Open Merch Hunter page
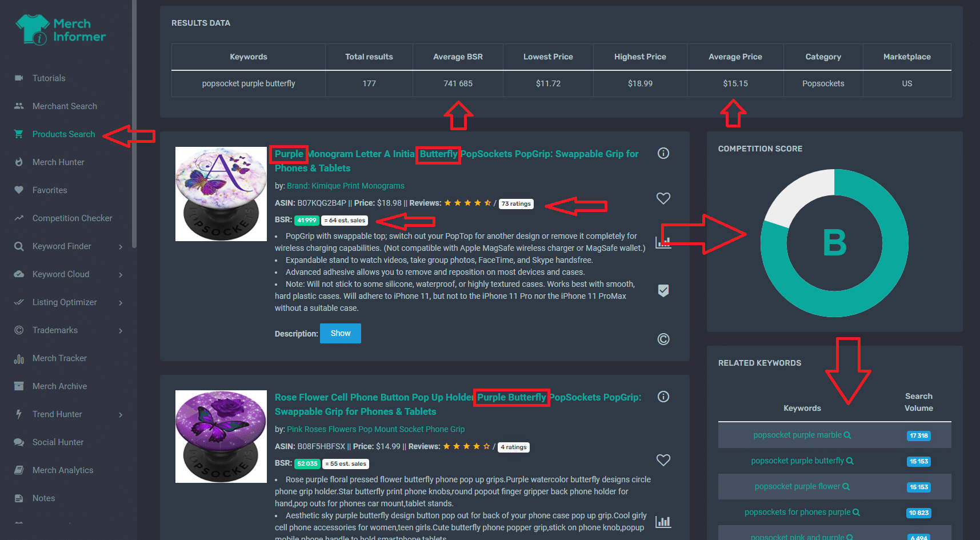Screen dimensions: 980x540 tap(58, 162)
